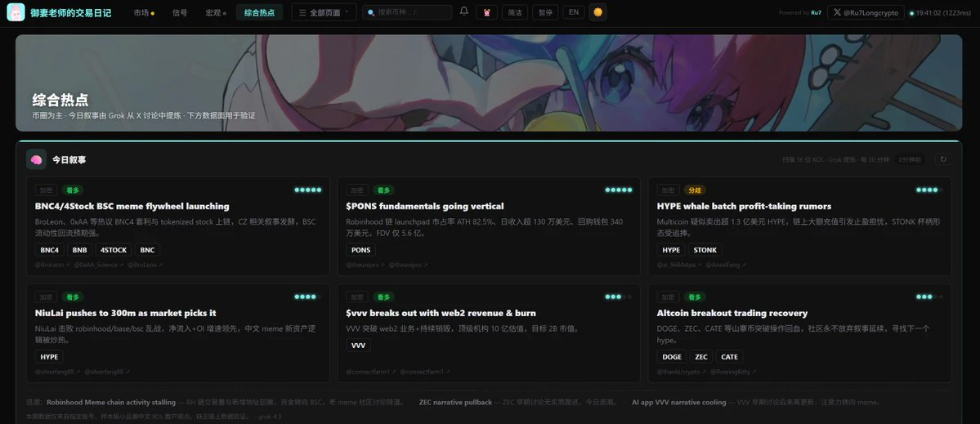Open @0xAA_Science source link

pos(98,265)
